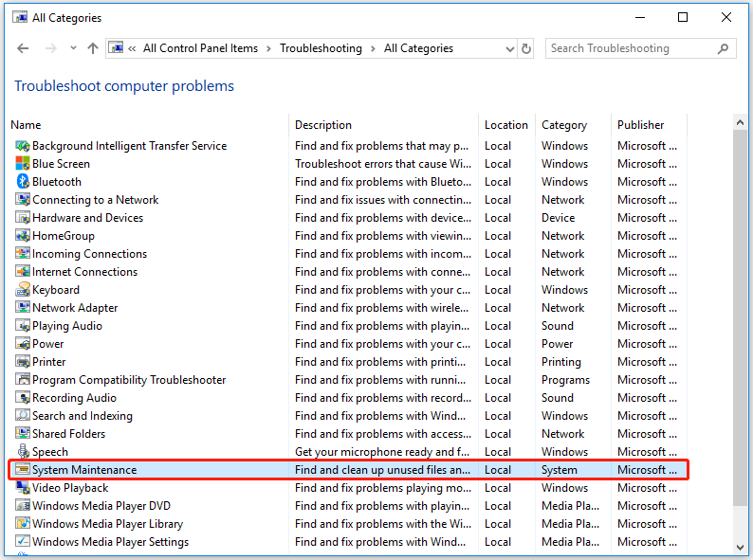Click the Programs category cell
753x560 pixels.
tap(565, 380)
